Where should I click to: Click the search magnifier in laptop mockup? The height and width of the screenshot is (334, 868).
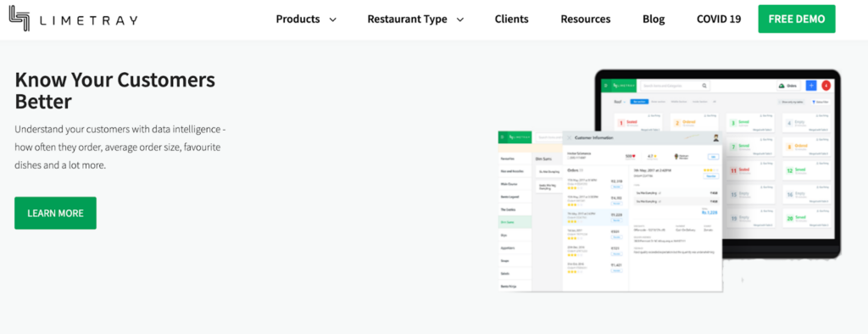(x=704, y=86)
